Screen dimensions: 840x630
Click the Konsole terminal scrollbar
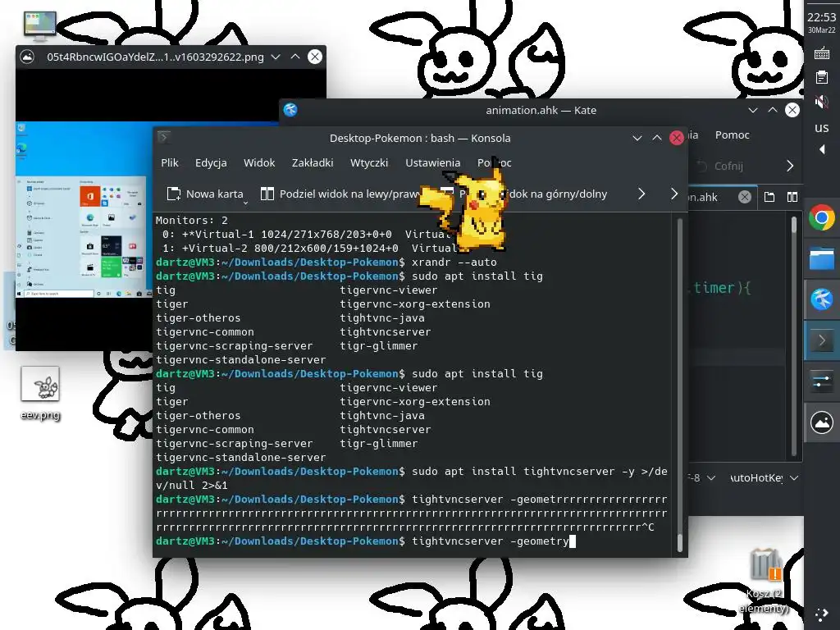point(680,385)
